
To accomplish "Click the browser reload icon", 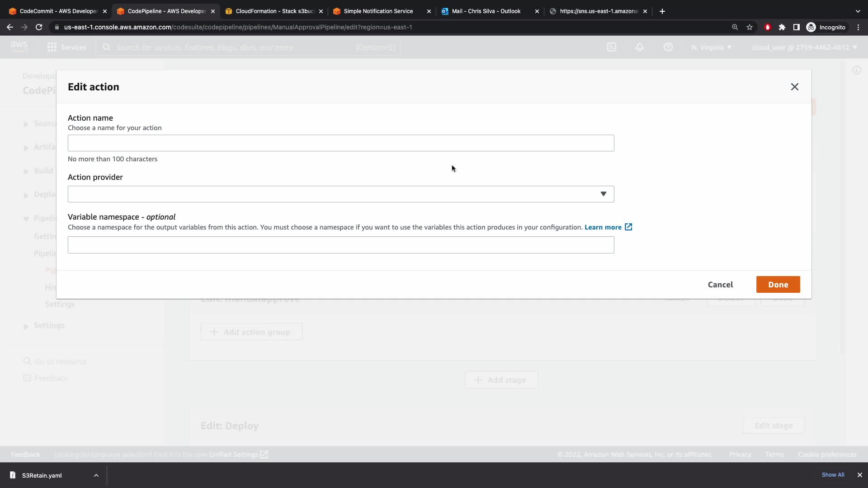I will click(39, 27).
